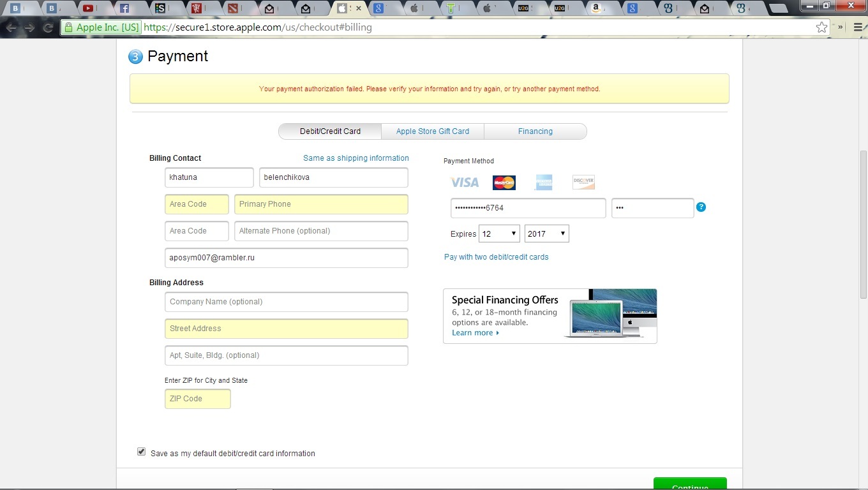Focus the last name field containing belenchikova
The width and height of the screenshot is (868, 490).
tap(334, 177)
